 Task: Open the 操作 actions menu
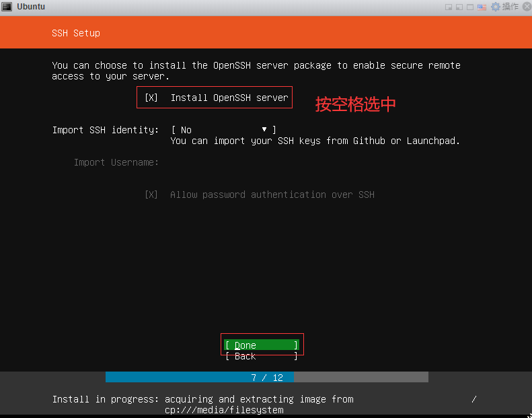pos(510,7)
